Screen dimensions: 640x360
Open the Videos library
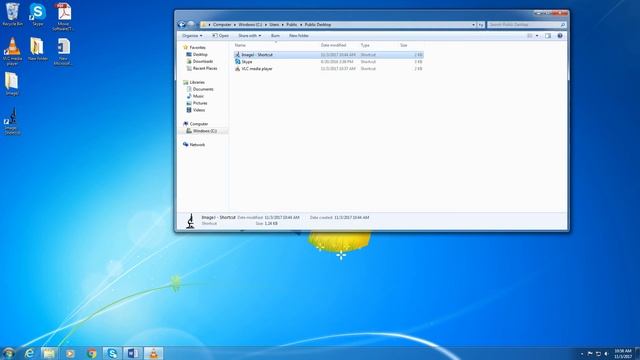198,110
